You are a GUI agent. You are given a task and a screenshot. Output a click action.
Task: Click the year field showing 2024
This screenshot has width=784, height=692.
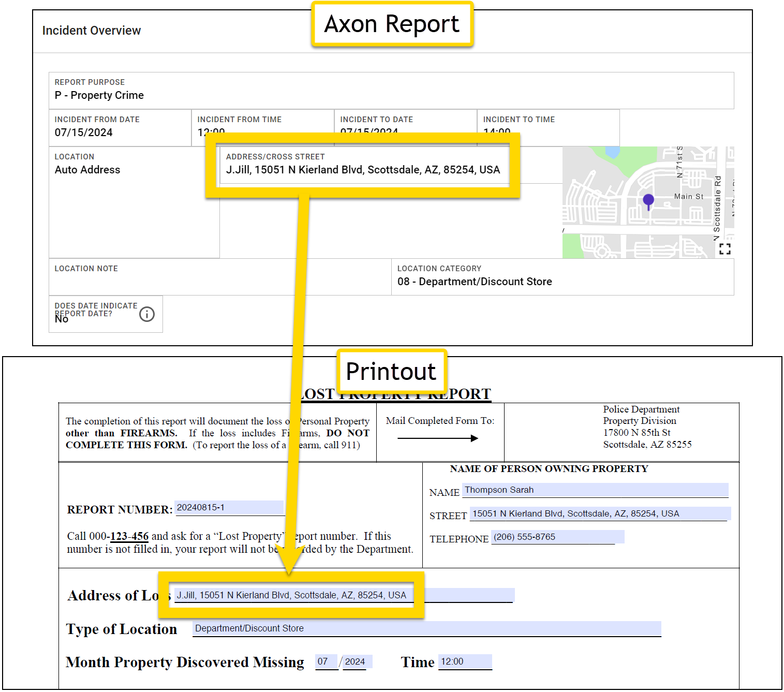[356, 661]
